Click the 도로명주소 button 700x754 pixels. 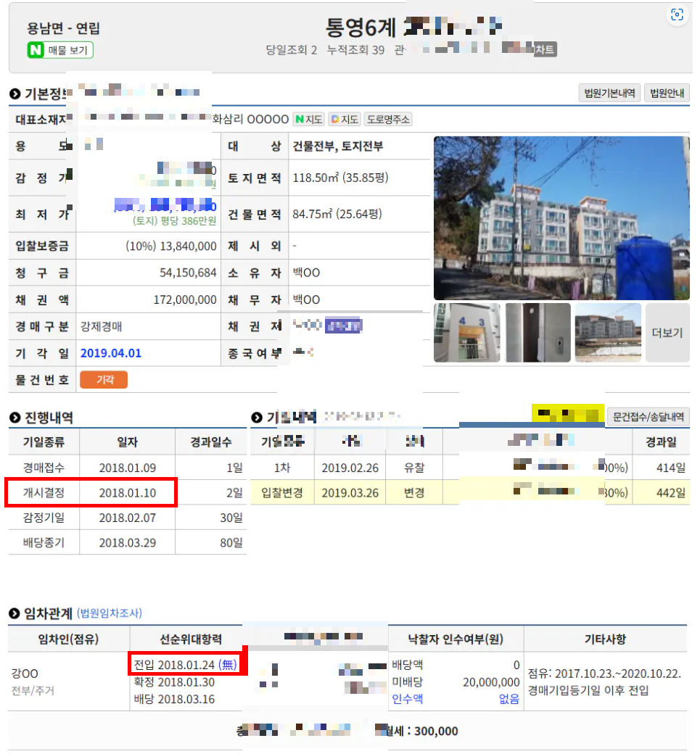coord(388,119)
